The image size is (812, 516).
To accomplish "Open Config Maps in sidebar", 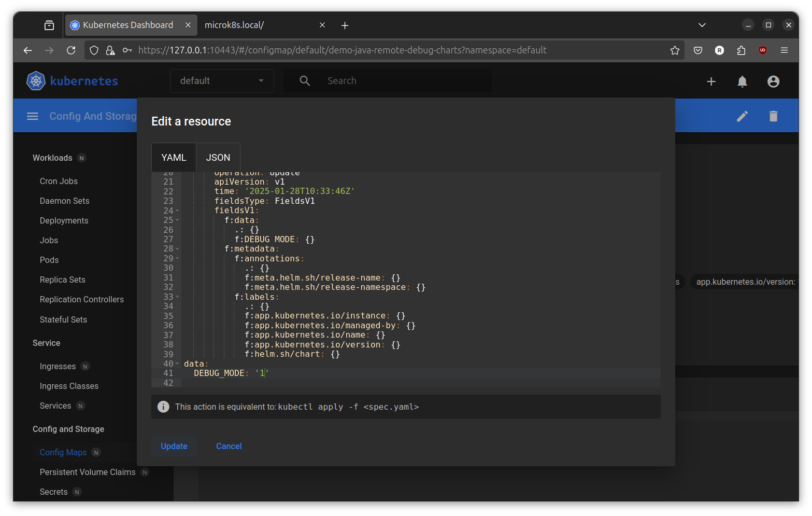I will [x=63, y=452].
